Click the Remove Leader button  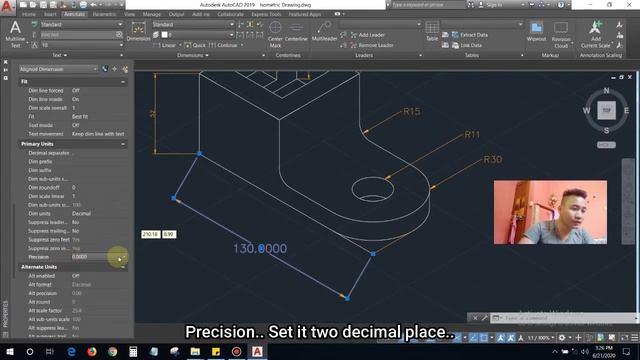pyautogui.click(x=372, y=45)
